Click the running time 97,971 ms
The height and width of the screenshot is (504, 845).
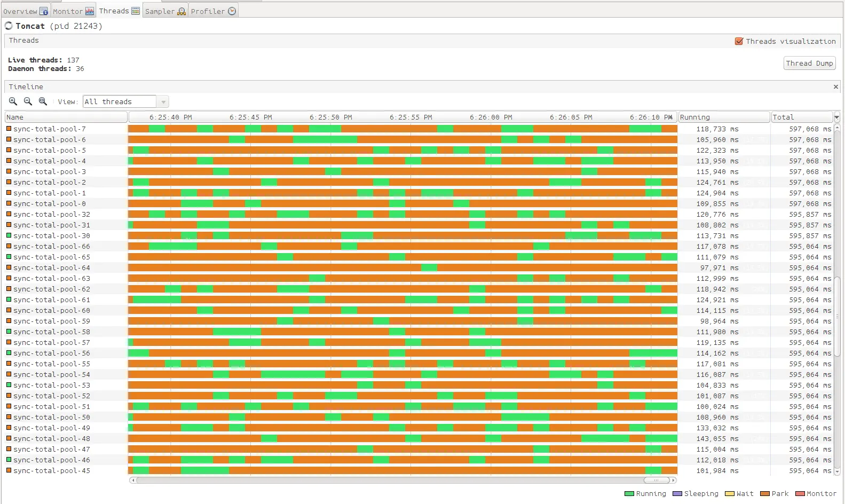[720, 267]
